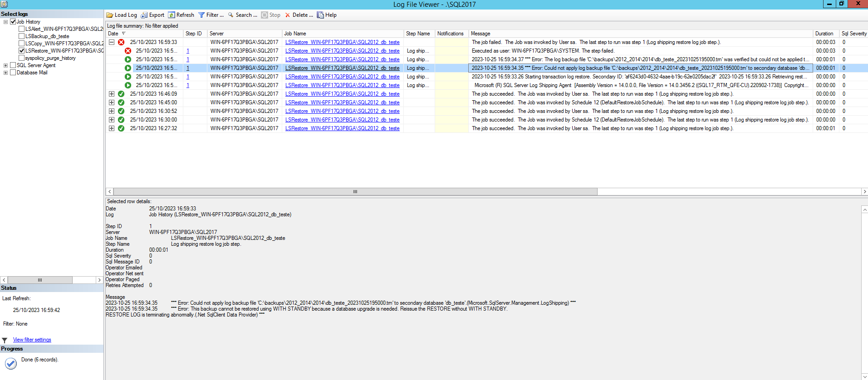
Task: Expand the SQL Server Agent tree node
Action: pyautogui.click(x=5, y=65)
